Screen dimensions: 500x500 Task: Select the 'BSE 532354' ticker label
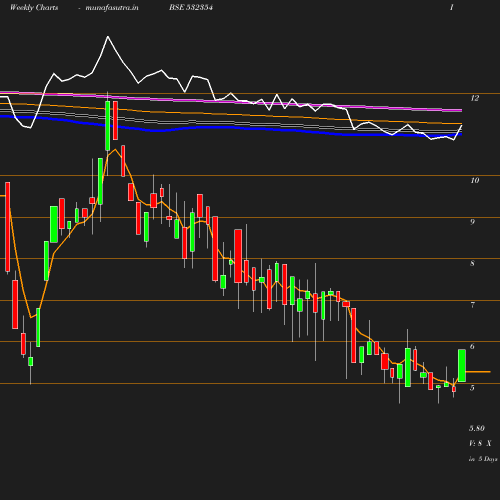(x=191, y=7)
